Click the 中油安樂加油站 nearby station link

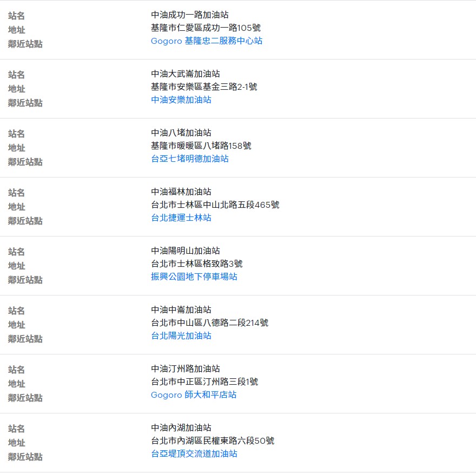tap(181, 100)
